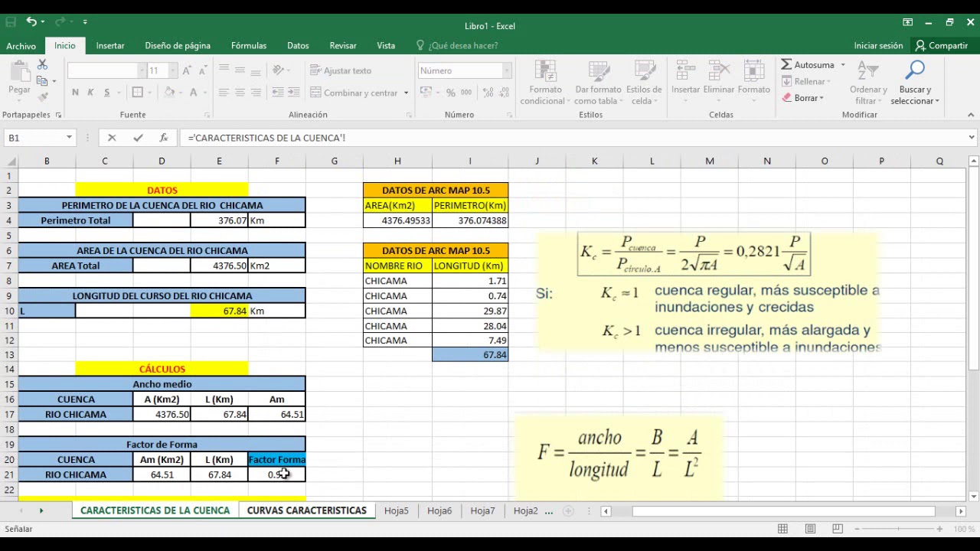This screenshot has width=980, height=551.
Task: Open the Autosuma dropdown arrow
Action: 843,65
